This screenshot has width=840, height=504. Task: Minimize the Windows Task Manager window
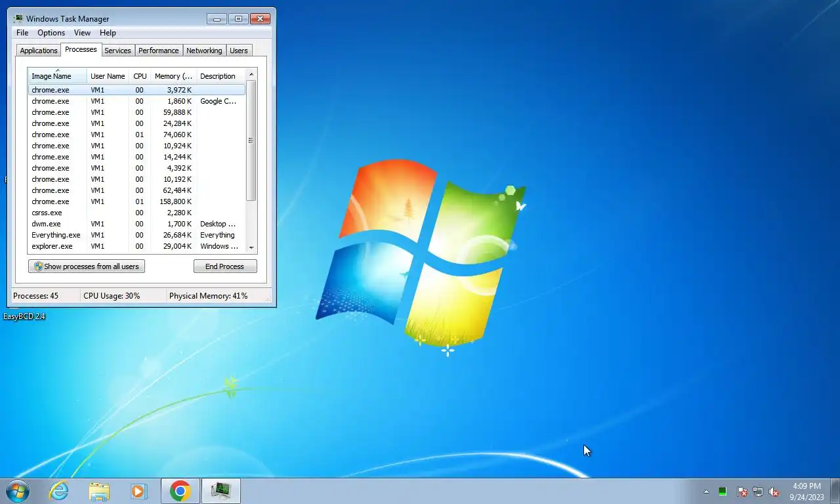217,18
